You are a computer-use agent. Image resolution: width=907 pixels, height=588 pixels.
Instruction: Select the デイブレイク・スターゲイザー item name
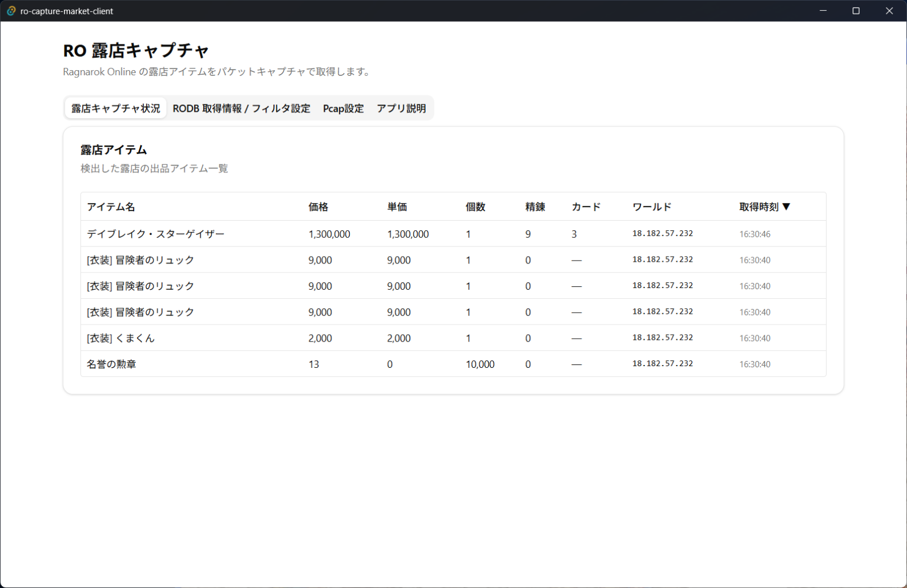156,234
